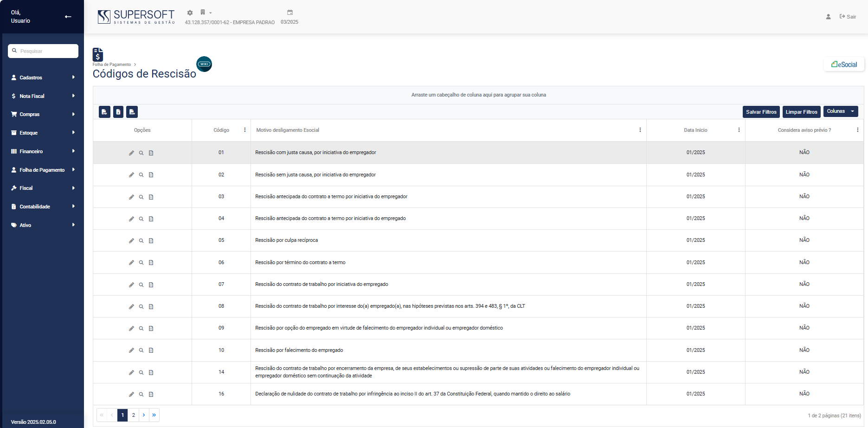
Task: Click the magnifier view icon for code 05
Action: [x=141, y=240]
